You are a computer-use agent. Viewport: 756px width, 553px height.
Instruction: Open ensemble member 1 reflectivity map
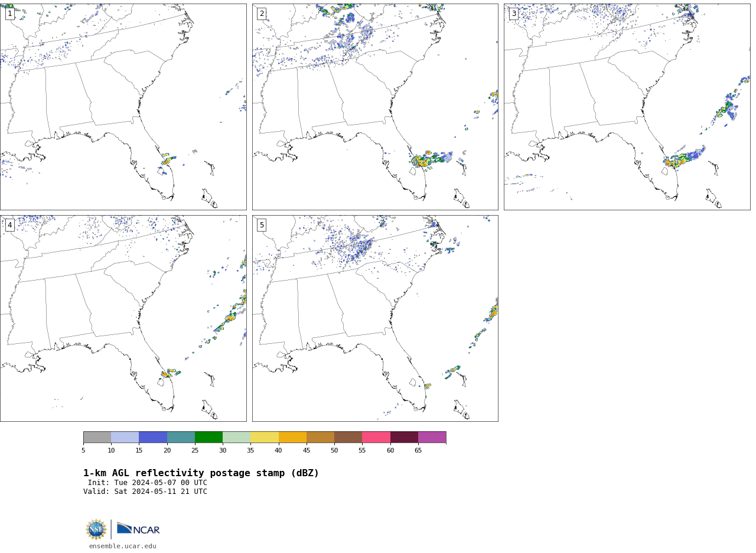(123, 107)
